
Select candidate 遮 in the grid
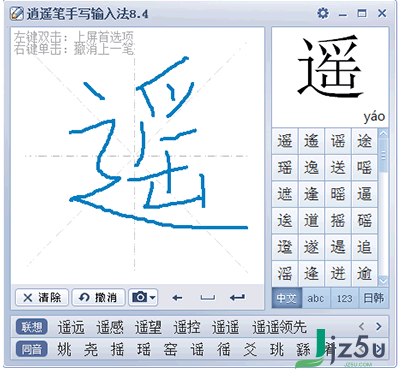click(285, 194)
